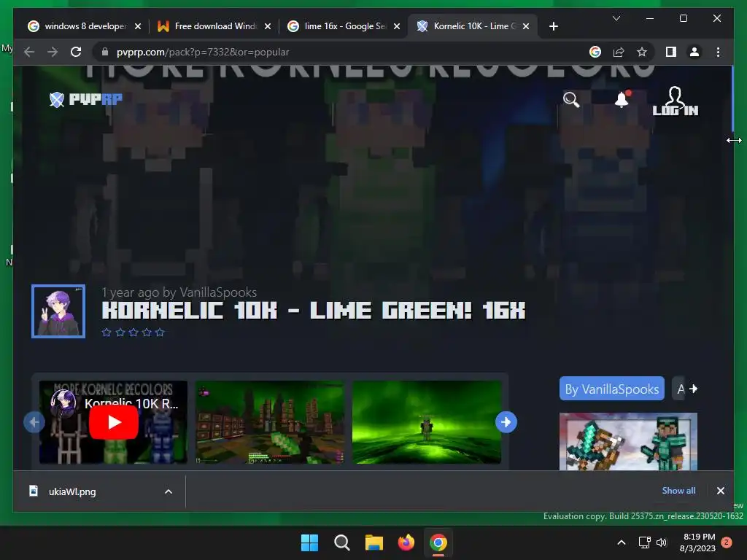
Task: Select the By VanillaSpooks tab
Action: click(x=612, y=389)
